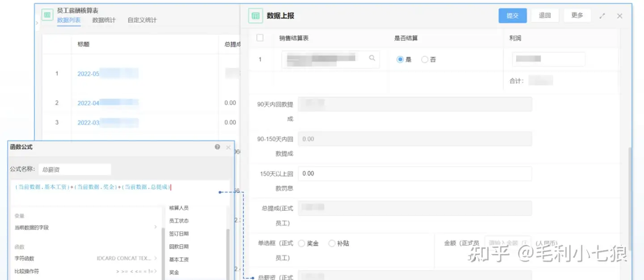Viewport: 644px width, 280px height.
Task: Click the 公式名称 input field
Action: pyautogui.click(x=75, y=169)
